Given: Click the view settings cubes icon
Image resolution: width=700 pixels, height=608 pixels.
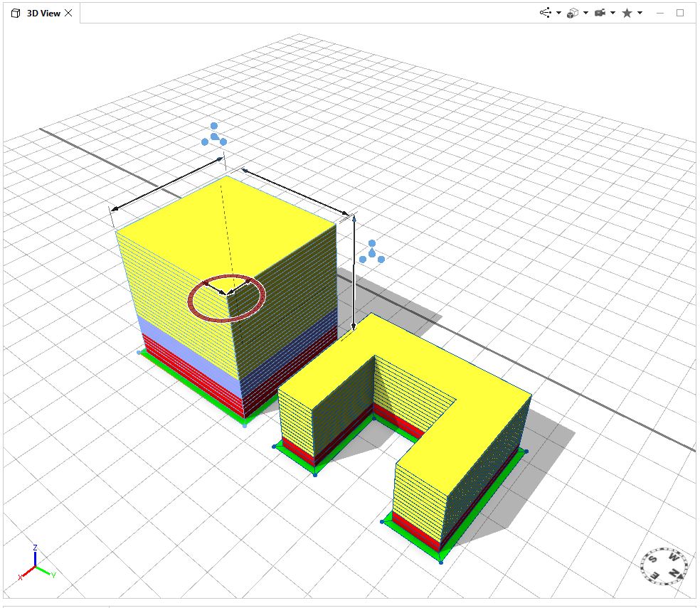Looking at the screenshot, I should tap(573, 14).
